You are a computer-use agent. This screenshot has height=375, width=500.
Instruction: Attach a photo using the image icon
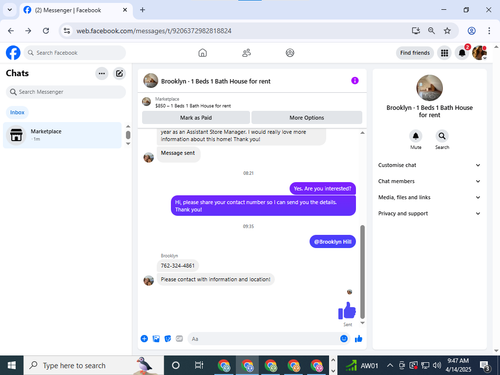pos(156,339)
